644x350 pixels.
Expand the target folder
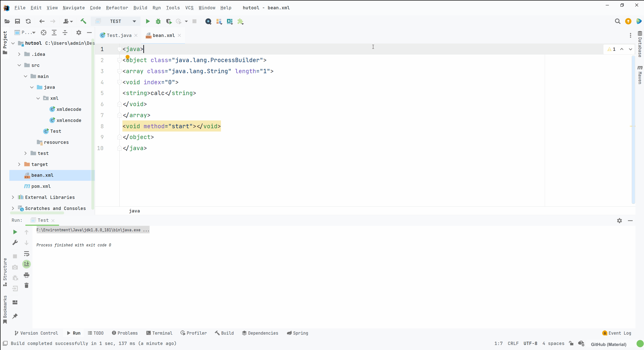19,164
